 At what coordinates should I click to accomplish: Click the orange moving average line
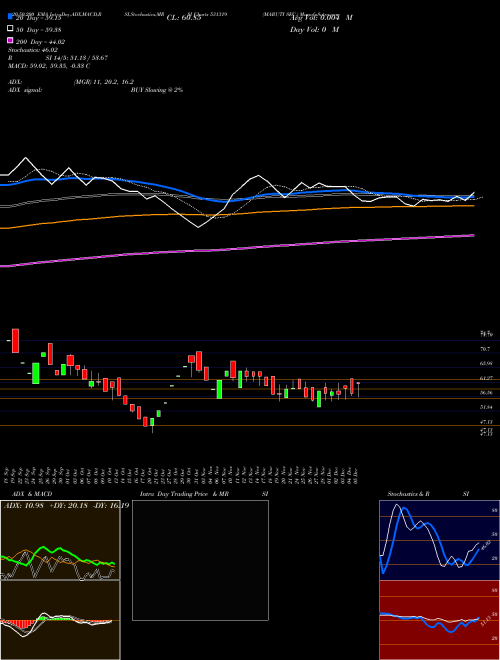pos(237,214)
